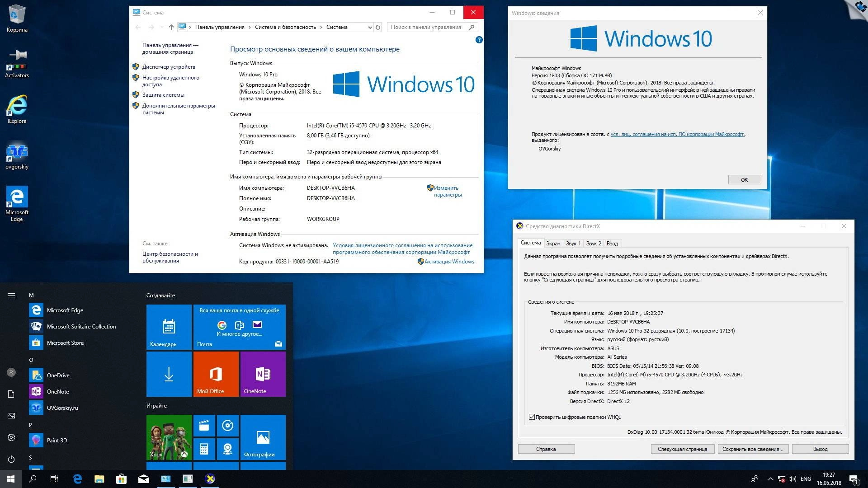Viewport: 868px width, 488px height.
Task: Click Сохранить все сведения button
Action: [x=753, y=449]
